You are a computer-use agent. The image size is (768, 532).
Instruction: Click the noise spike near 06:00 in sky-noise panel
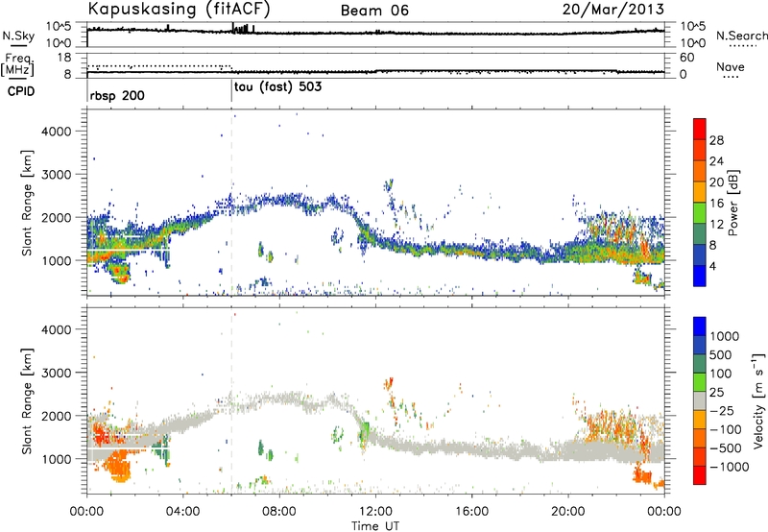click(x=233, y=28)
